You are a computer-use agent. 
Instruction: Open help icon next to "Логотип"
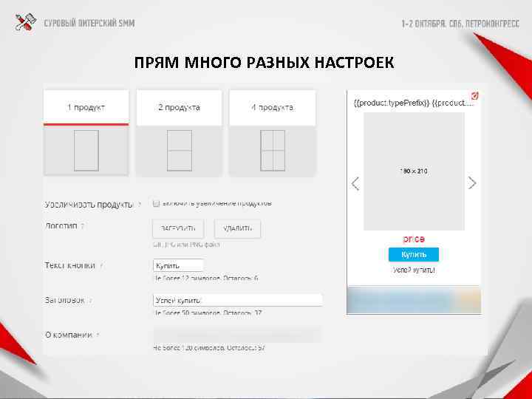[83, 226]
